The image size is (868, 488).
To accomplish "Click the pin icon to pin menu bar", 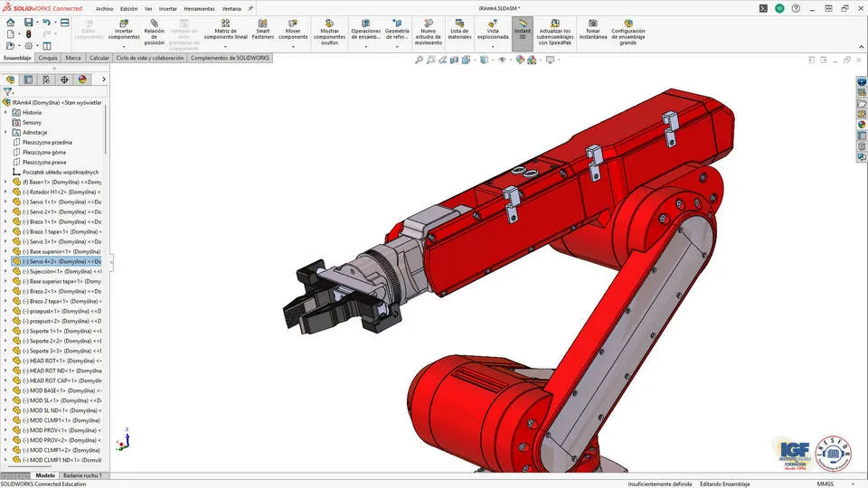I will click(250, 9).
